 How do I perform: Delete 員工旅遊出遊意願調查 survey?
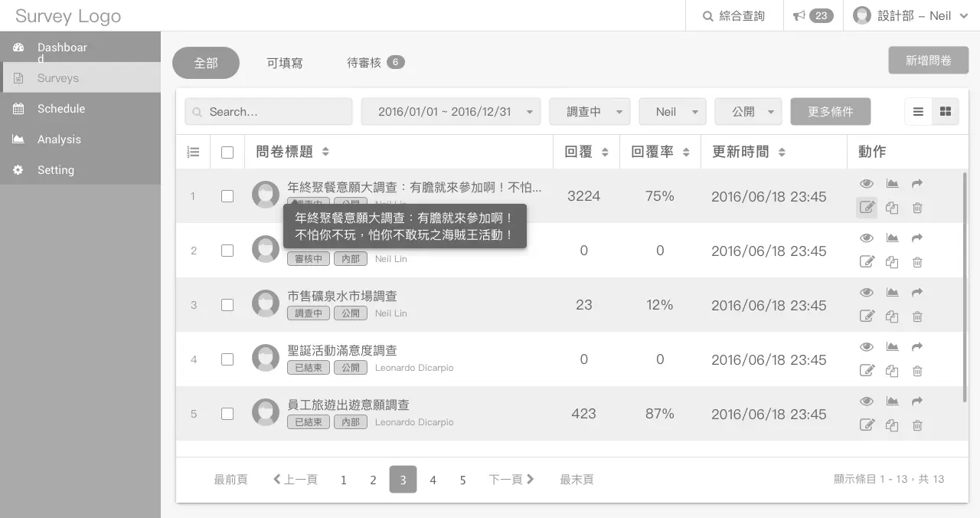(x=917, y=425)
